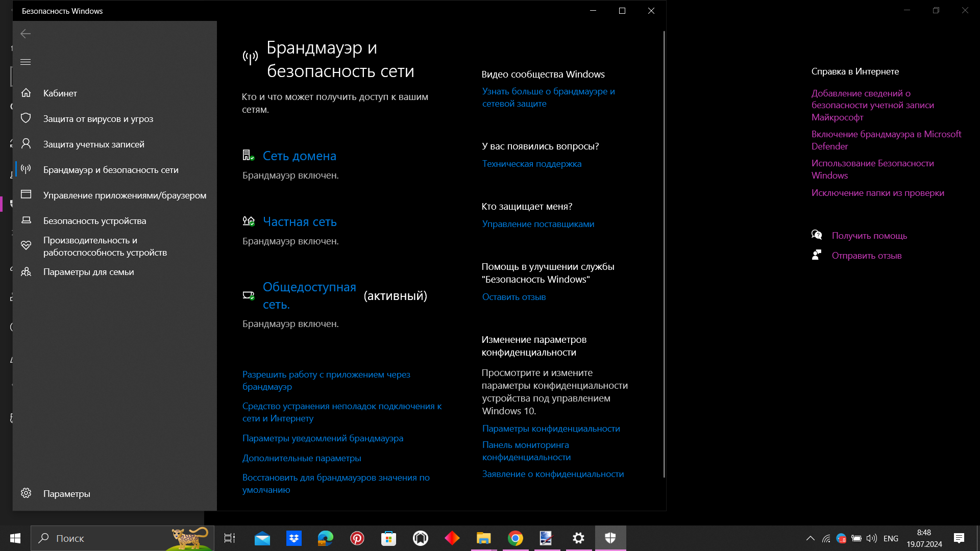
Task: Open Microsoft Store from taskbar
Action: [x=389, y=538]
